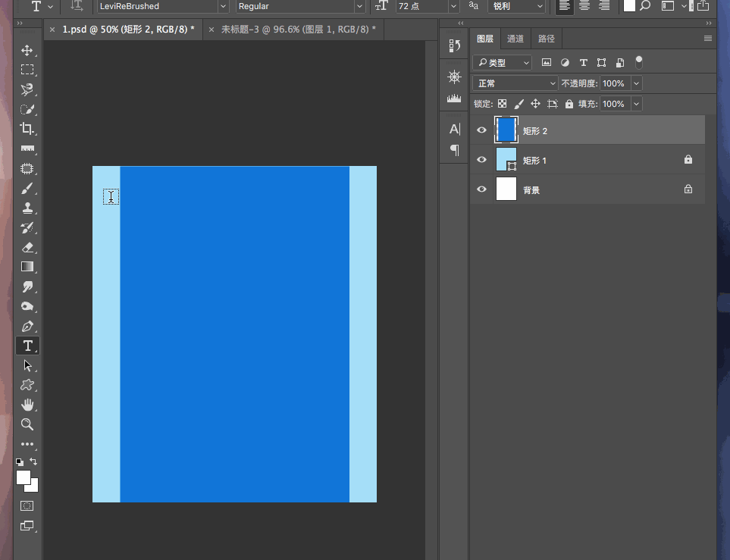
Task: Filter layers by type layers icon
Action: (583, 63)
